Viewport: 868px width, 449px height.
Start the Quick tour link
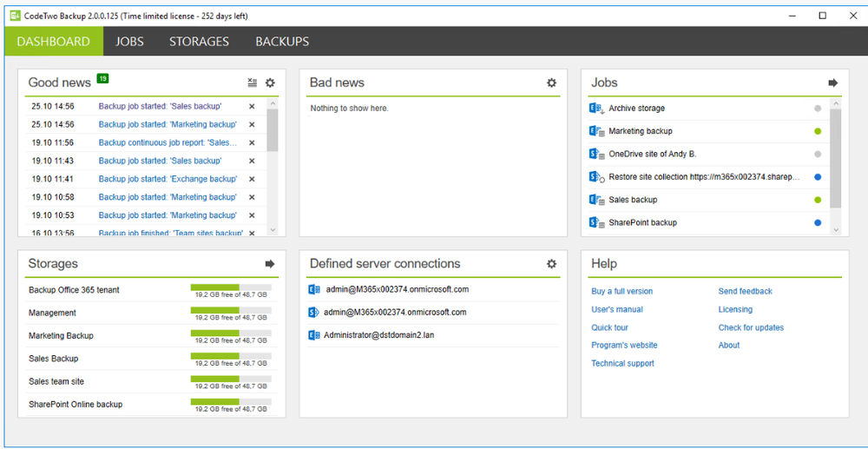click(x=609, y=327)
